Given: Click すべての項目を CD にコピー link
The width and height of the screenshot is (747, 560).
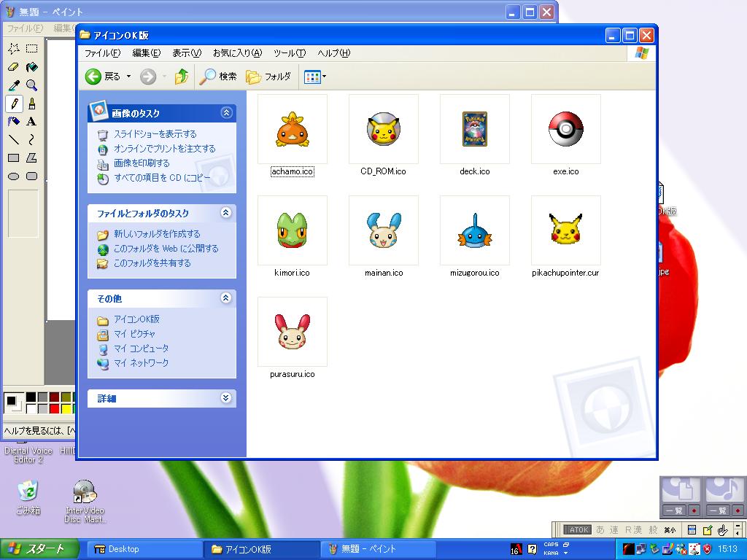Looking at the screenshot, I should point(162,178).
